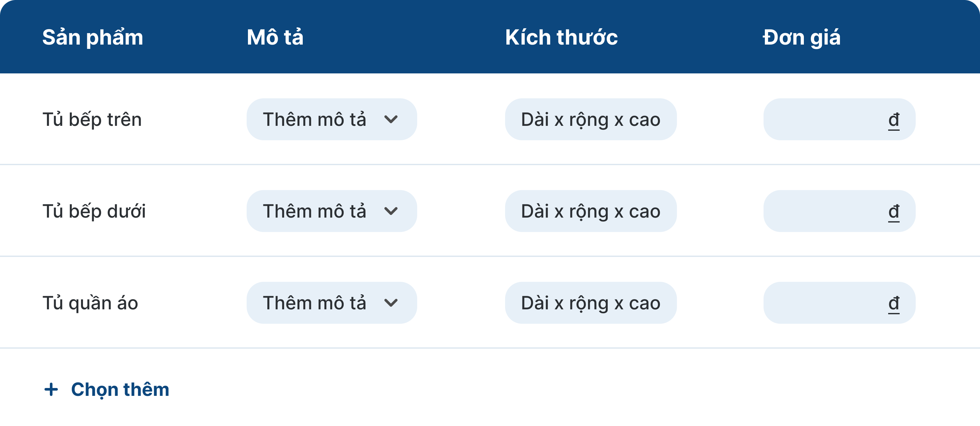Focus the size field for Tủ quần áo
The image size is (980, 426).
pos(590,303)
